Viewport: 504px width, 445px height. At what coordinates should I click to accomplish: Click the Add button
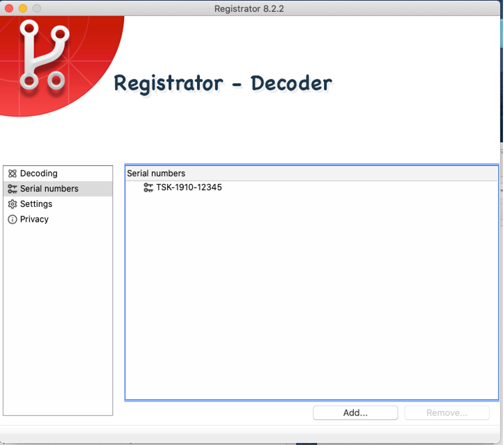pyautogui.click(x=355, y=412)
